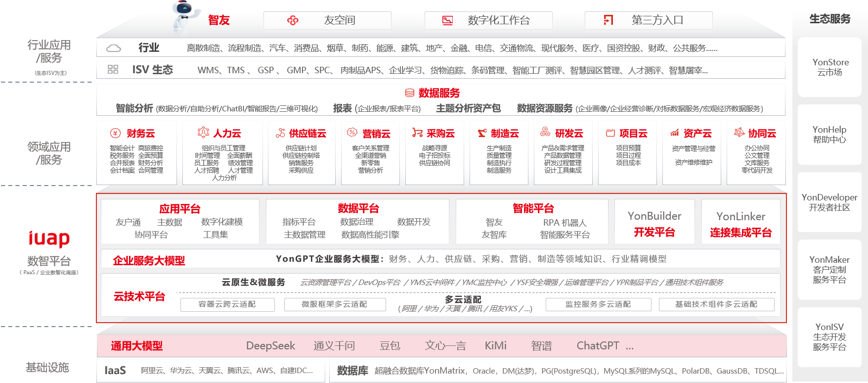Click the 研发云 icon

pos(545,132)
